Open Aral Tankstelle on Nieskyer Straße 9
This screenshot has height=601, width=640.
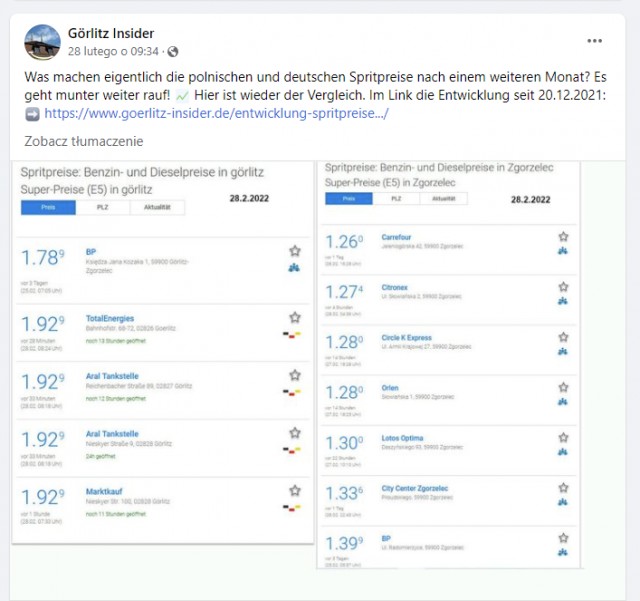[x=112, y=434]
